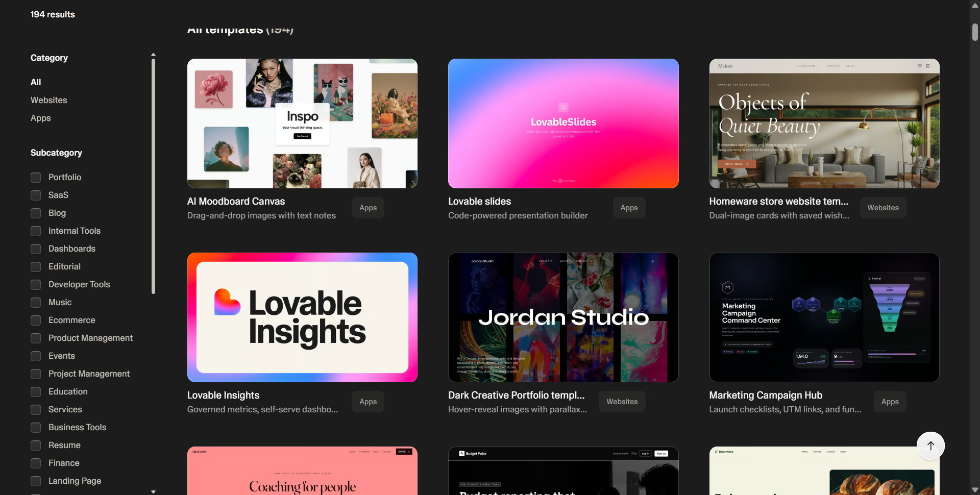Tick the Portfolio checkbox
The height and width of the screenshot is (495, 980).
[36, 178]
